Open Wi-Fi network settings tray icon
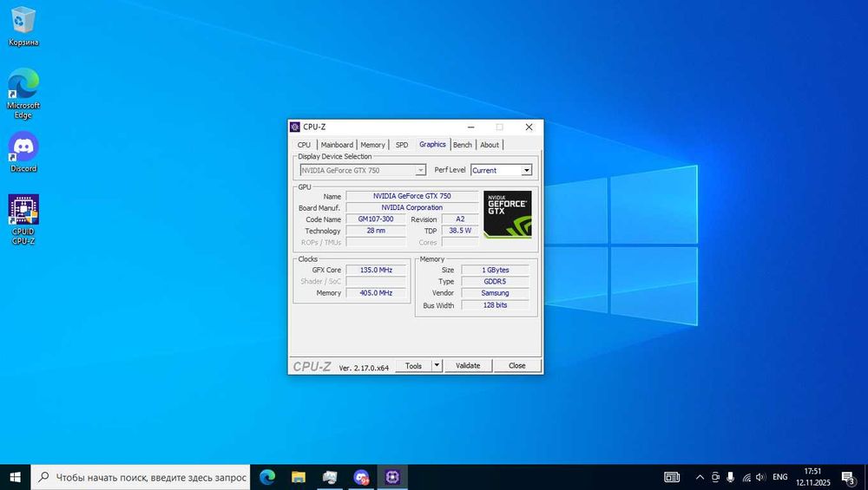Viewport: 868px width, 490px height. coord(746,477)
